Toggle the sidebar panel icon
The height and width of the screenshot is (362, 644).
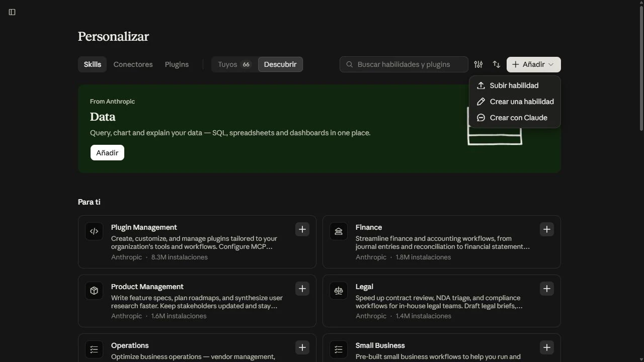[x=12, y=12]
